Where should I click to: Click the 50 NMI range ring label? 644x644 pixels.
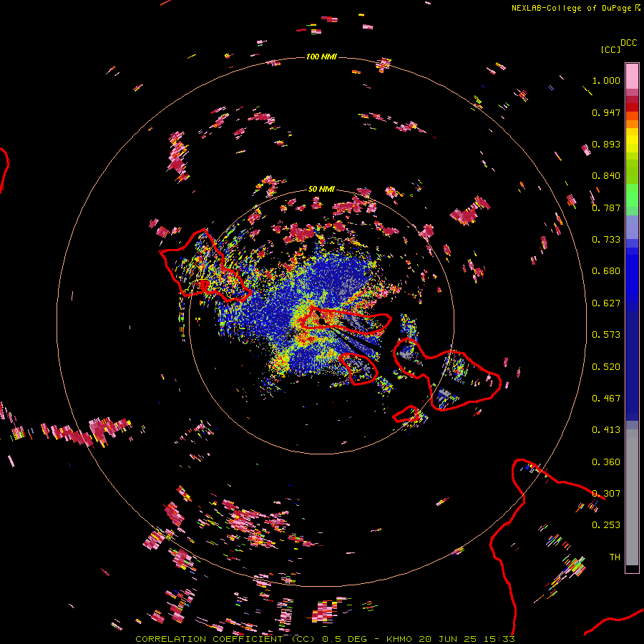pos(321,189)
